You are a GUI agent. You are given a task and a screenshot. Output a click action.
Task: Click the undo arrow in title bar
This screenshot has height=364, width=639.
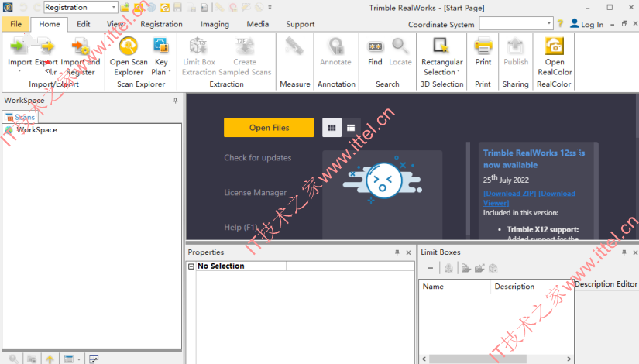23,7
